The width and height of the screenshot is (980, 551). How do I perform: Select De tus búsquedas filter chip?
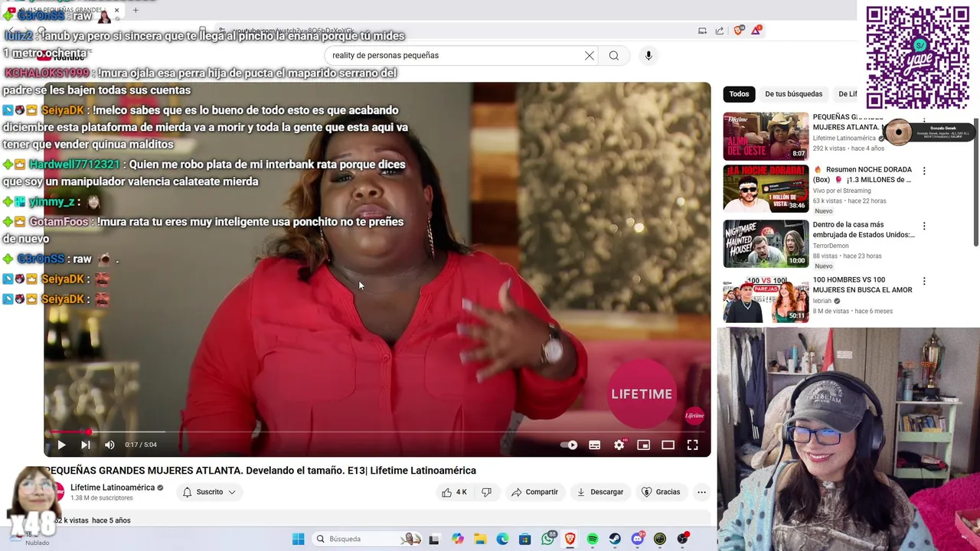pyautogui.click(x=793, y=94)
